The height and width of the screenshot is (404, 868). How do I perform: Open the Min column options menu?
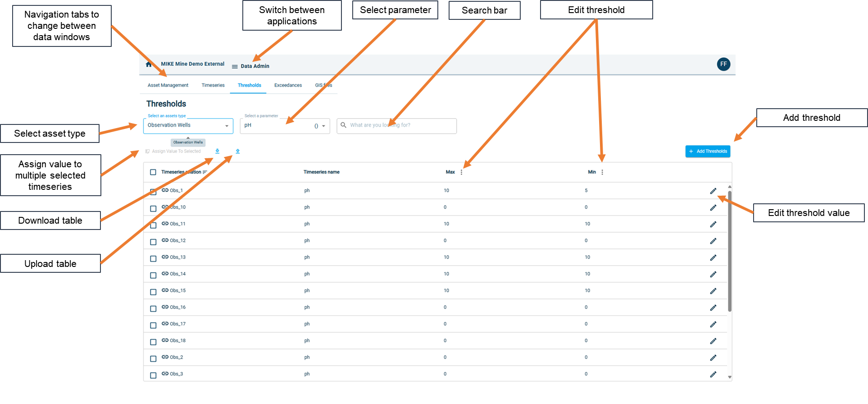tap(602, 172)
